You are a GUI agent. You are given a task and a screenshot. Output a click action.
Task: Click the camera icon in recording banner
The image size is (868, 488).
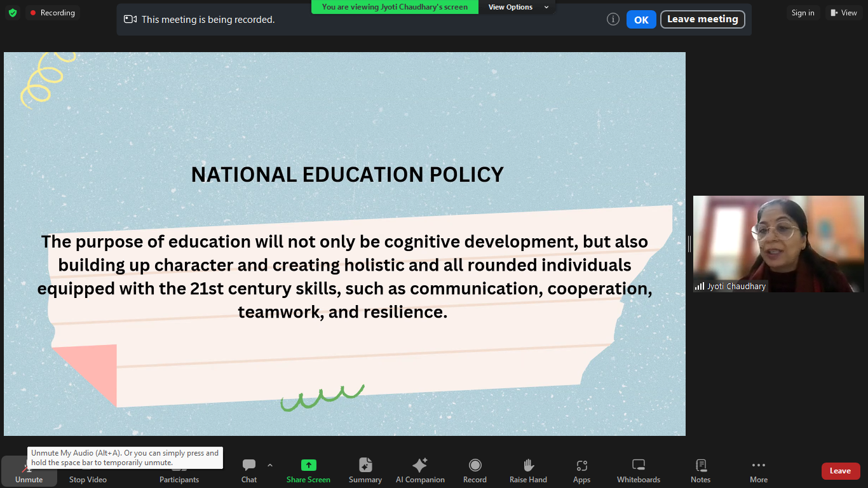click(130, 20)
